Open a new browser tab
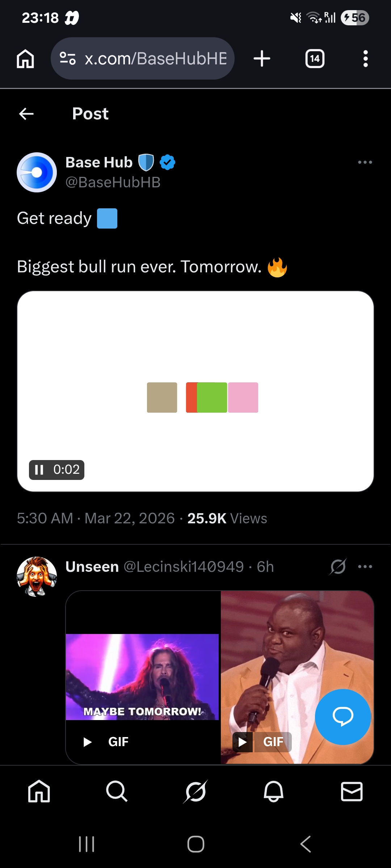This screenshot has width=391, height=868. point(262,59)
